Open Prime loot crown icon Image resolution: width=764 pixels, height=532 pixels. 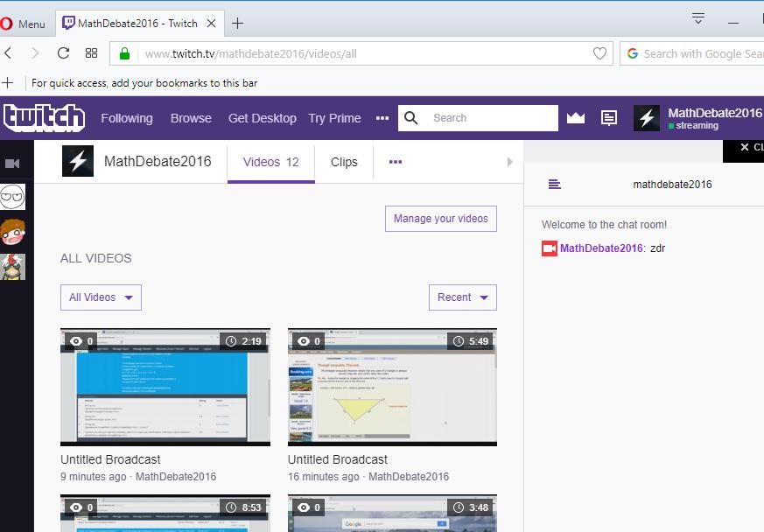point(576,118)
